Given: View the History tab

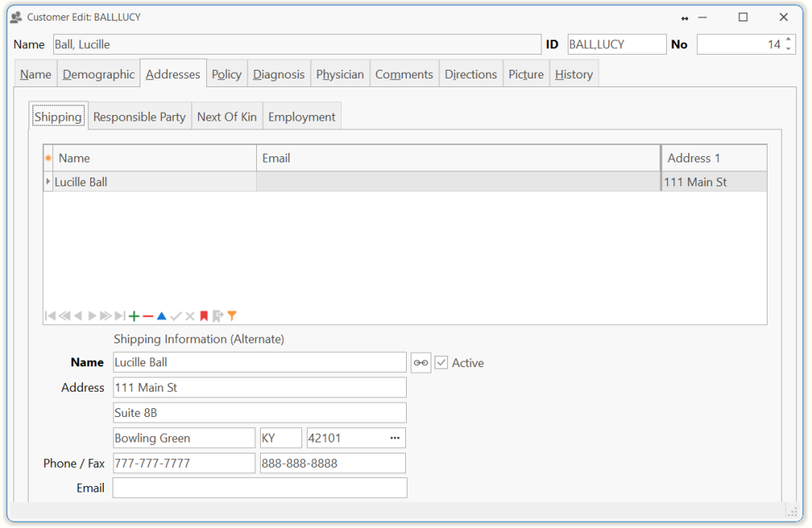Looking at the screenshot, I should tap(574, 75).
